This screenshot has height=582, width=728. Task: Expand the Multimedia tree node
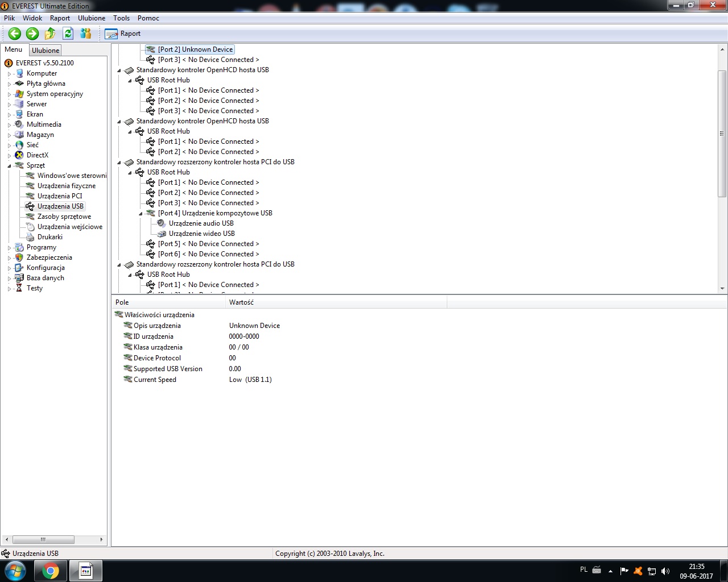pos(9,125)
